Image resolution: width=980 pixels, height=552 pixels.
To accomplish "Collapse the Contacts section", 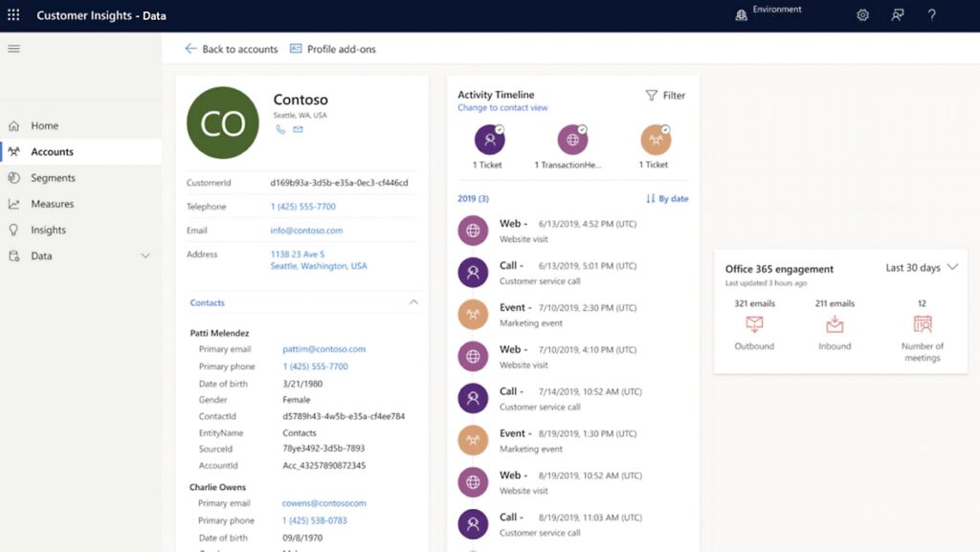I will pos(413,302).
